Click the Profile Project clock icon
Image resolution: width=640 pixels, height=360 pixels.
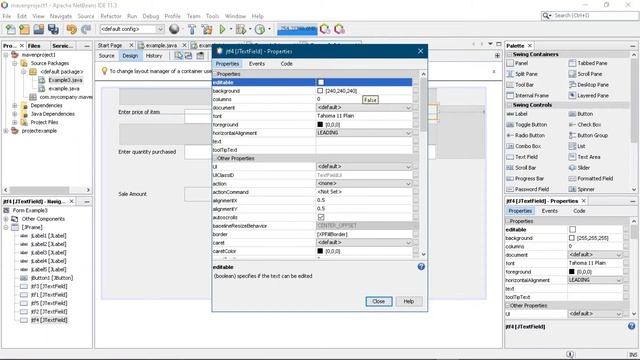click(260, 29)
